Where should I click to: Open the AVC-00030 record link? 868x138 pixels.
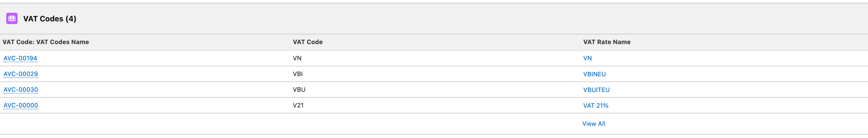[x=21, y=90]
